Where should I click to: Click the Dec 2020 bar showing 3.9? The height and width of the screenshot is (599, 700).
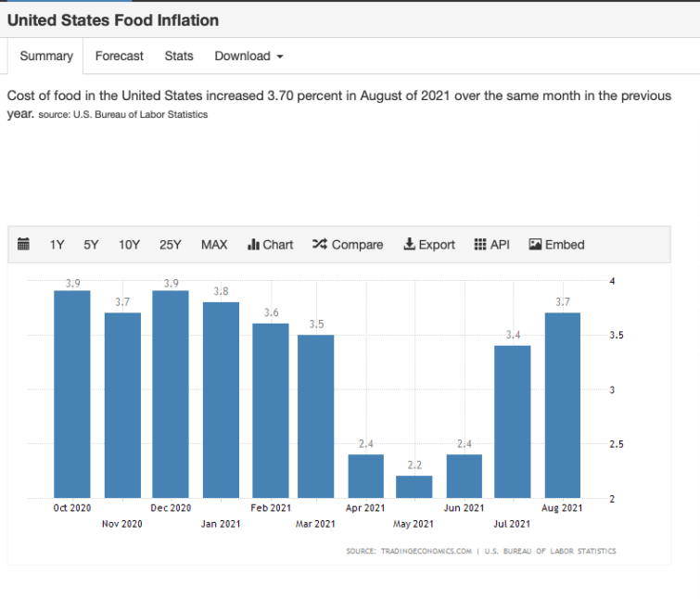(x=171, y=394)
